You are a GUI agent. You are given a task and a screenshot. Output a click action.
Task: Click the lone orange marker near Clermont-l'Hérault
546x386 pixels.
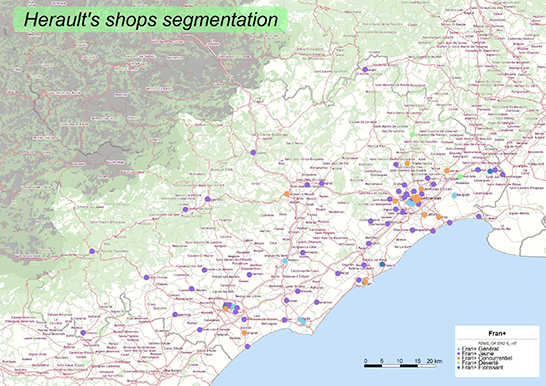click(x=287, y=194)
